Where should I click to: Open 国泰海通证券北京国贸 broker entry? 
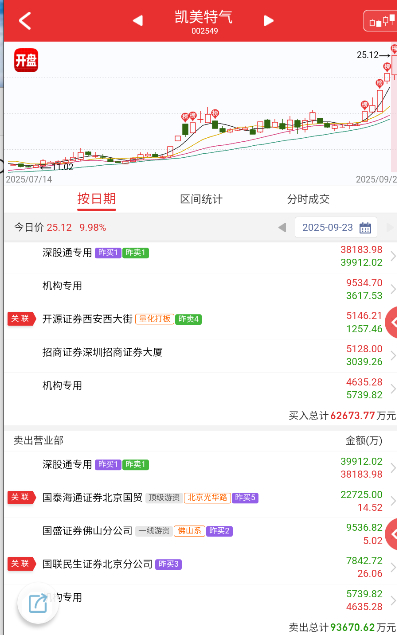pos(92,497)
